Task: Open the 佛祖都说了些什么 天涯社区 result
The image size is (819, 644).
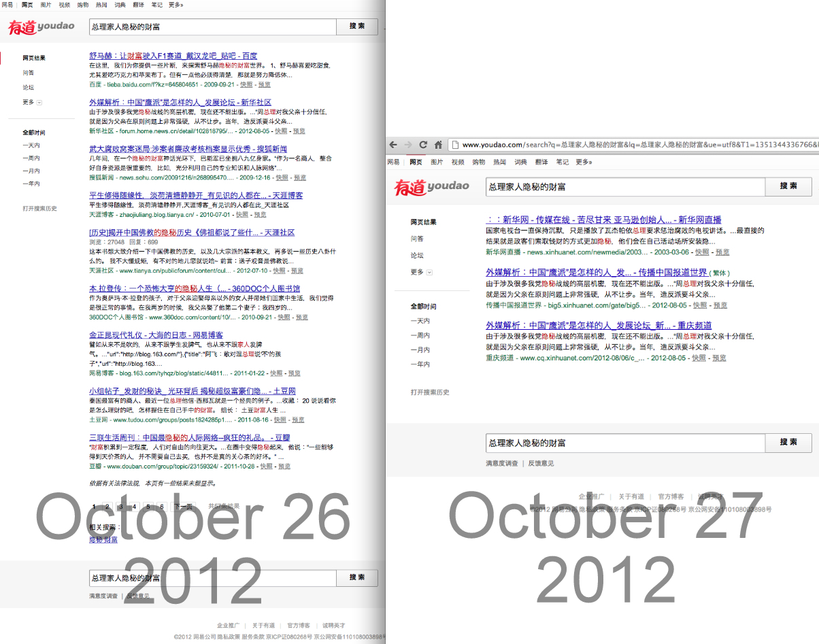Action: (x=192, y=233)
